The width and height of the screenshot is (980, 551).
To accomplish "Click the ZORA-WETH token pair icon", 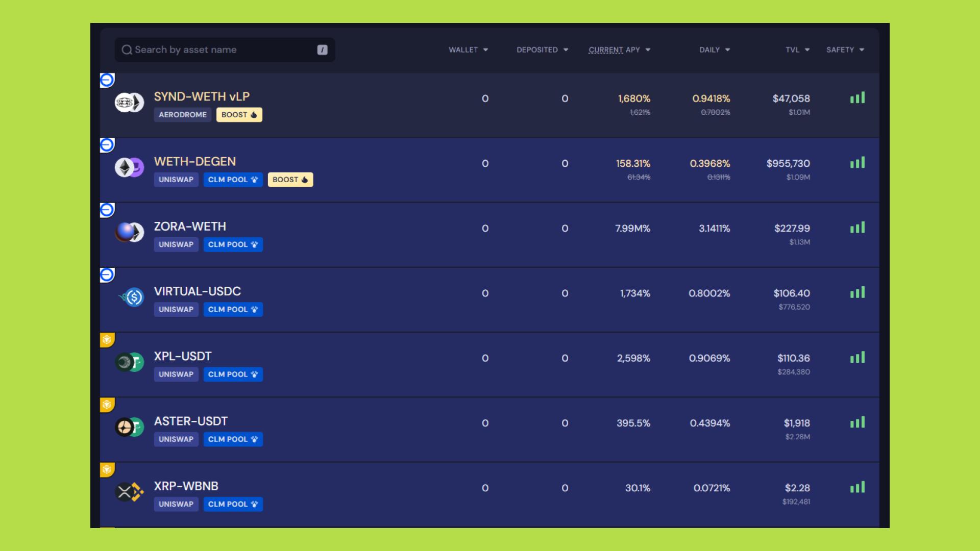I will pos(129,232).
